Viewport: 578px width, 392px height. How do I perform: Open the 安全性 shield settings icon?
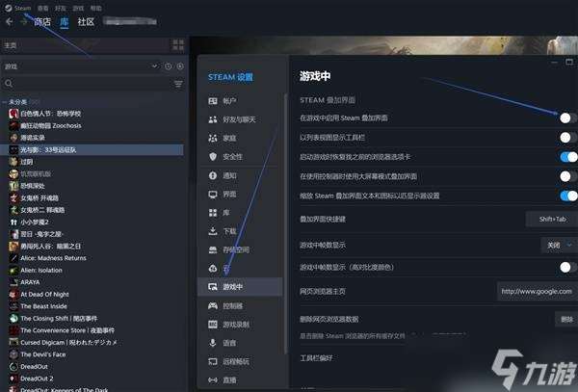tap(213, 157)
